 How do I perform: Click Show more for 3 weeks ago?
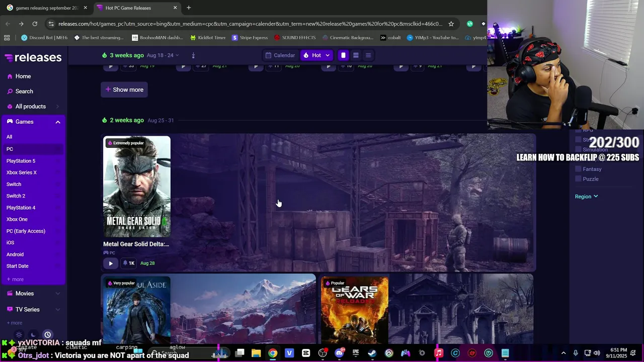[x=124, y=89]
